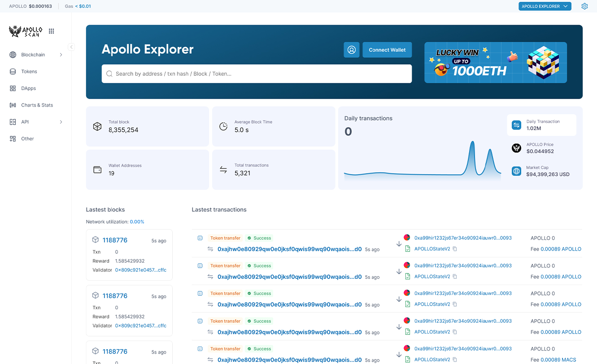Open Tokens in the sidebar
This screenshot has width=597, height=364.
coord(29,72)
